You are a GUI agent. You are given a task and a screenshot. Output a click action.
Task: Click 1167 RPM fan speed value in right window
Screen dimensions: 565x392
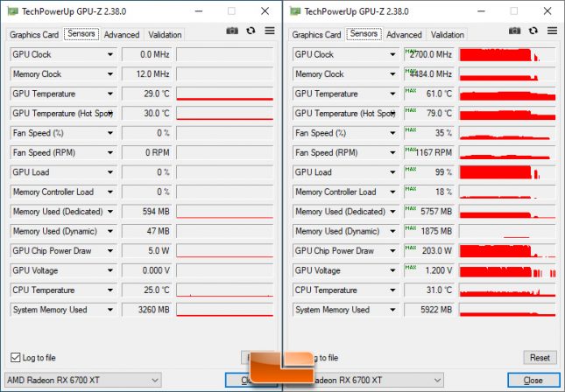coord(429,152)
